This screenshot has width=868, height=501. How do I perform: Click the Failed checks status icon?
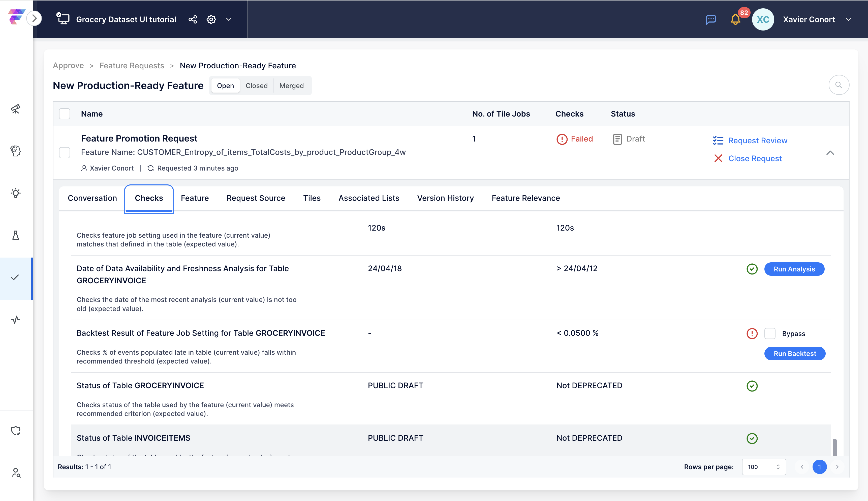pyautogui.click(x=562, y=139)
